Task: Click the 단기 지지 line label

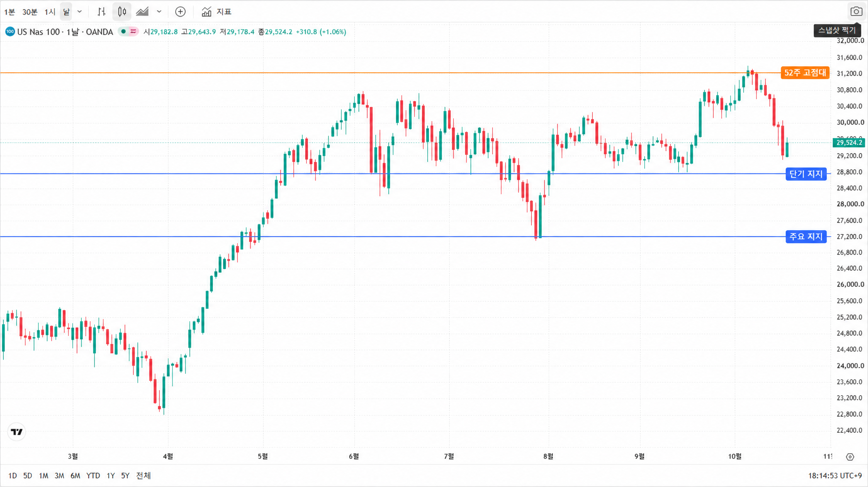Action: [806, 174]
